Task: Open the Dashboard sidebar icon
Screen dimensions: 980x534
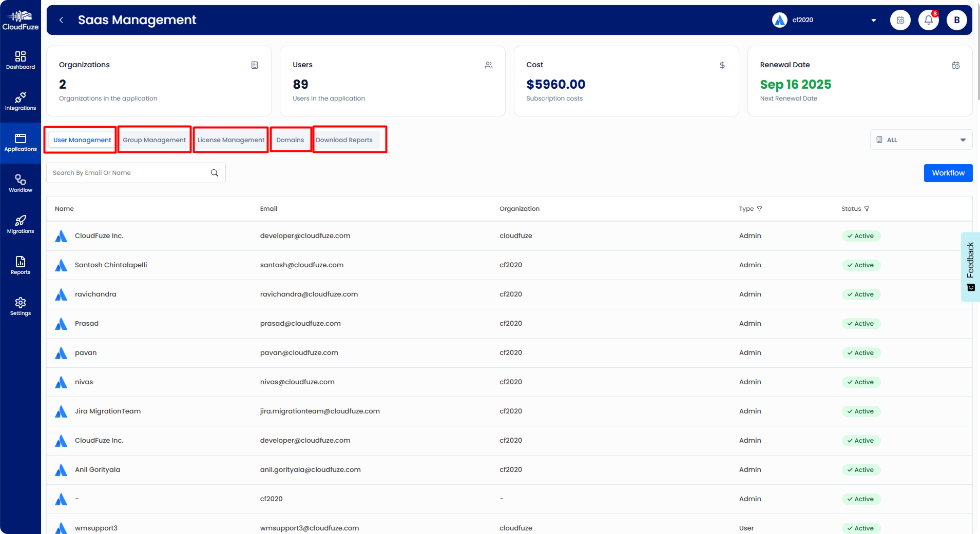Action: click(21, 61)
